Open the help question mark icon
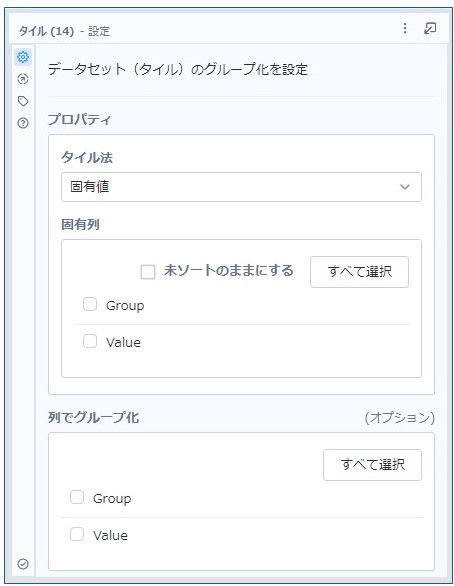The height and width of the screenshot is (586, 454). pyautogui.click(x=23, y=123)
